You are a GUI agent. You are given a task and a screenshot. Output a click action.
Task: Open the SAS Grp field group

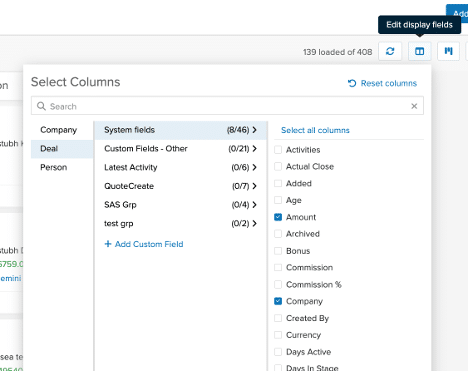tap(181, 205)
